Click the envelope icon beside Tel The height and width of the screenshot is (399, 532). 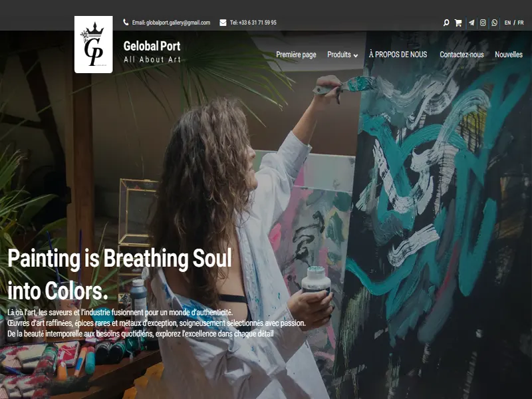(223, 23)
